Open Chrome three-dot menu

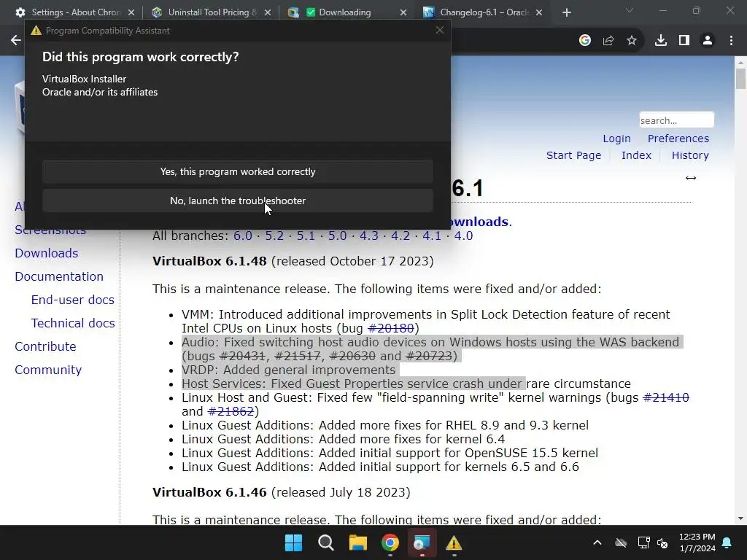coord(731,41)
